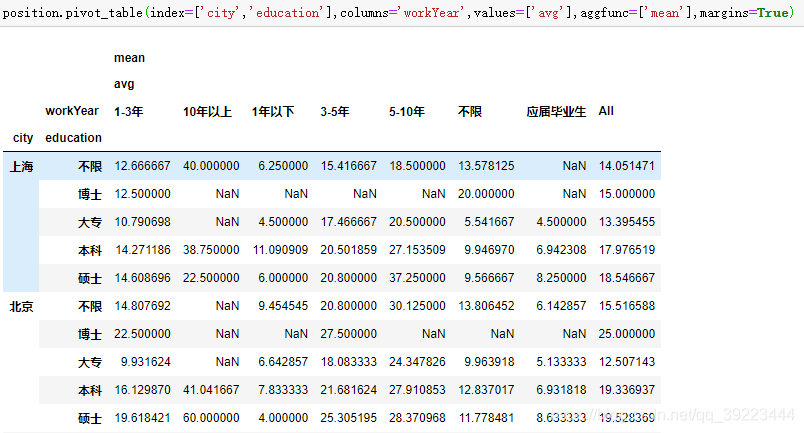
Task: Click the '不限' education label under 上海
Action: coord(90,166)
